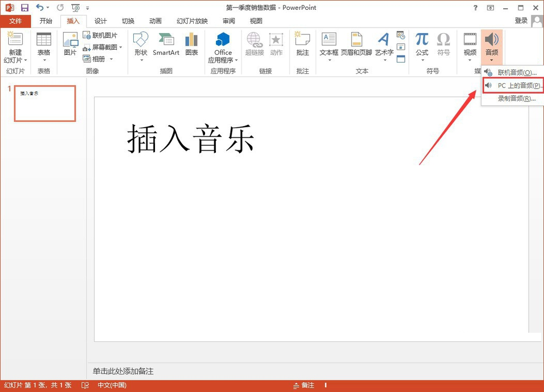Viewport: 544px width, 392px height.
Task: Switch to the Review (审阅) tab
Action: 228,21
